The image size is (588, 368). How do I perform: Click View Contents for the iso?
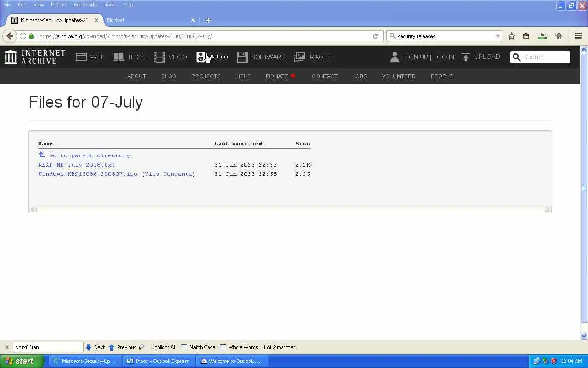pyautogui.click(x=168, y=174)
